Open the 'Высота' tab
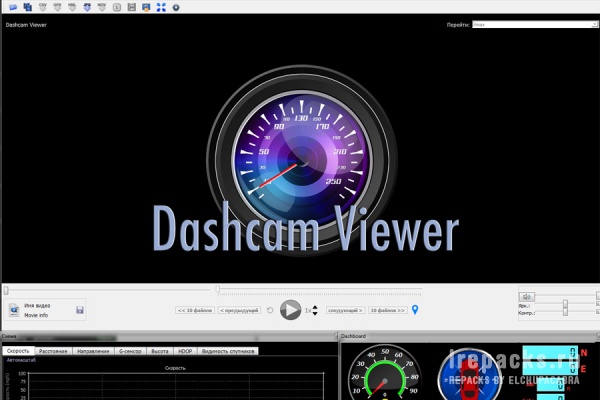The image size is (600, 400). tap(160, 351)
